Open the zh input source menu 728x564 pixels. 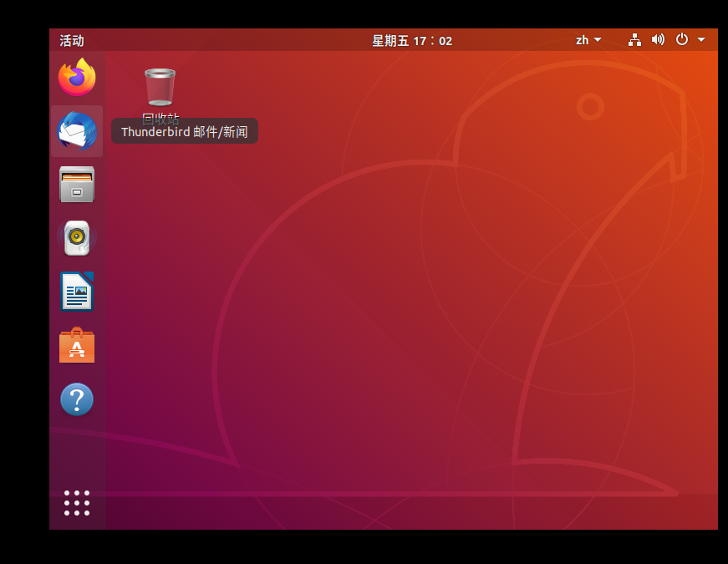point(588,40)
